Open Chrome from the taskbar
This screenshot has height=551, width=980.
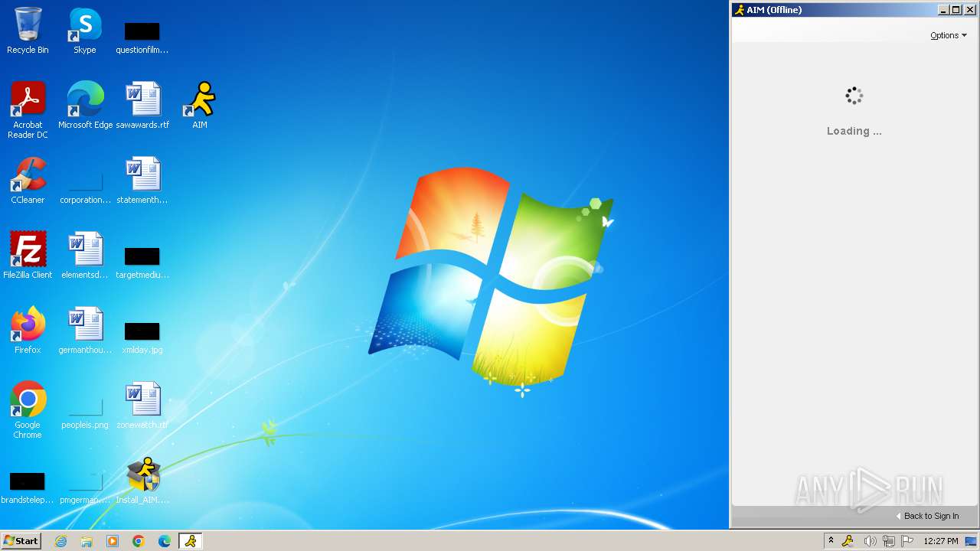tap(139, 541)
